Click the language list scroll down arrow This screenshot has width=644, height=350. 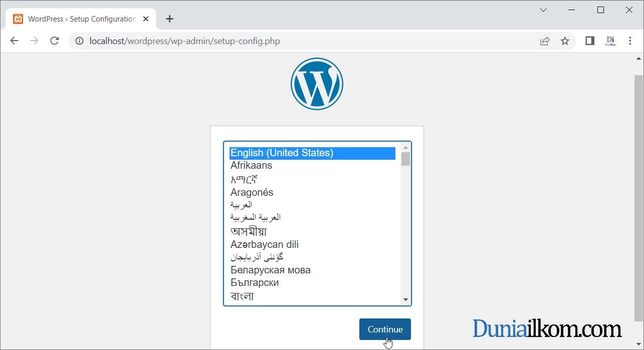click(406, 299)
